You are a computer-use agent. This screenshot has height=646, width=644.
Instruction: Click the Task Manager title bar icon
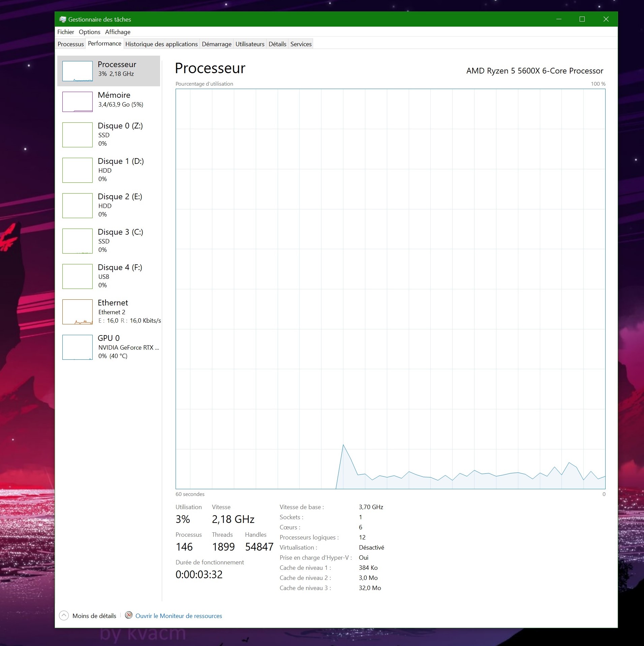62,19
